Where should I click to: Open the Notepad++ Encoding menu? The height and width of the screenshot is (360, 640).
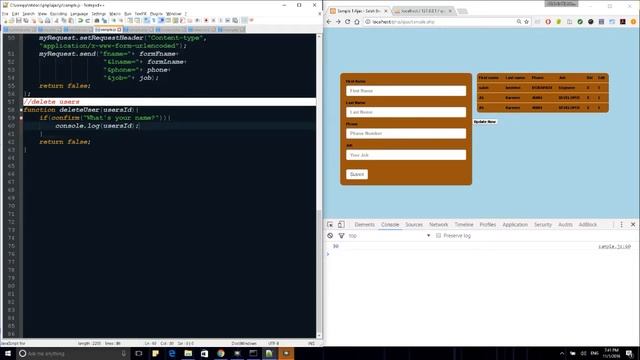click(58, 13)
